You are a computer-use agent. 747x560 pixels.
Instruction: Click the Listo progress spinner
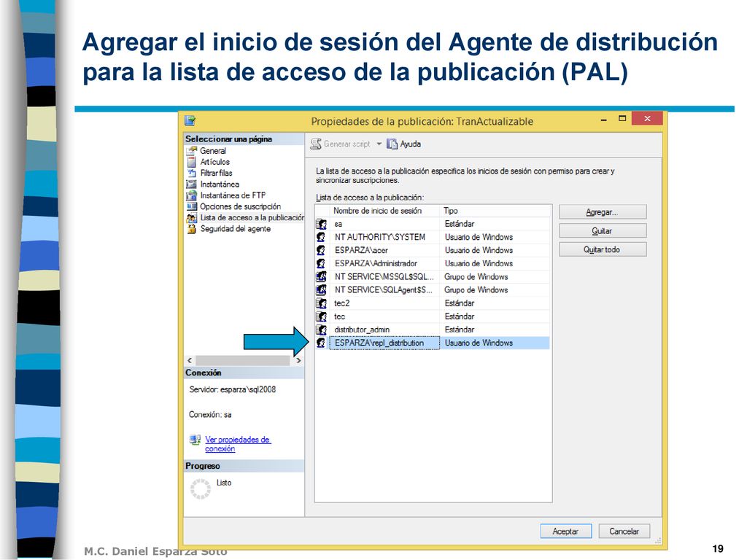(201, 489)
